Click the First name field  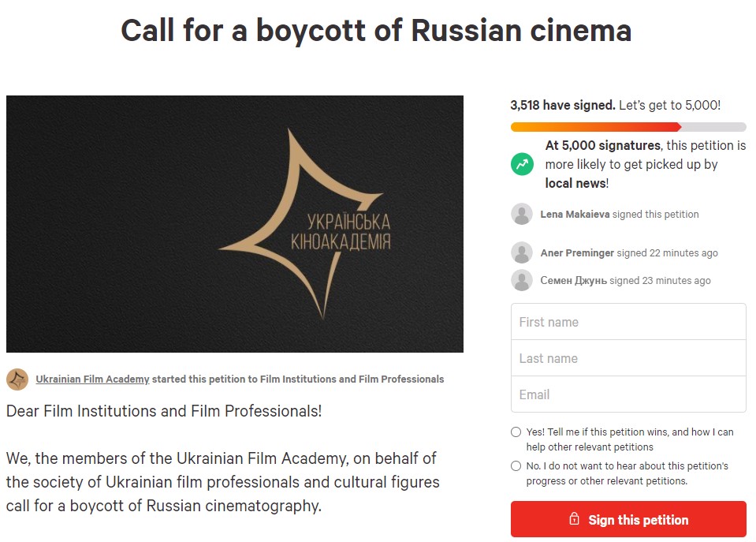pyautogui.click(x=628, y=322)
